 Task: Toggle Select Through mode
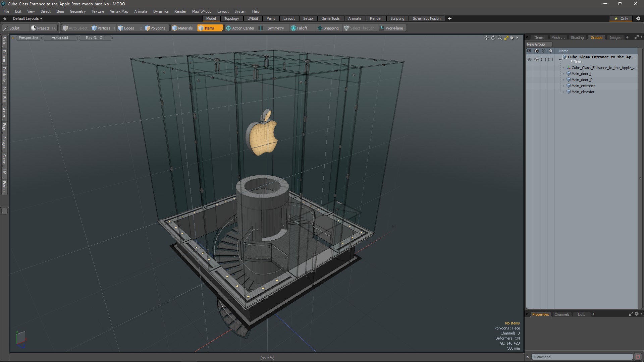tap(359, 28)
